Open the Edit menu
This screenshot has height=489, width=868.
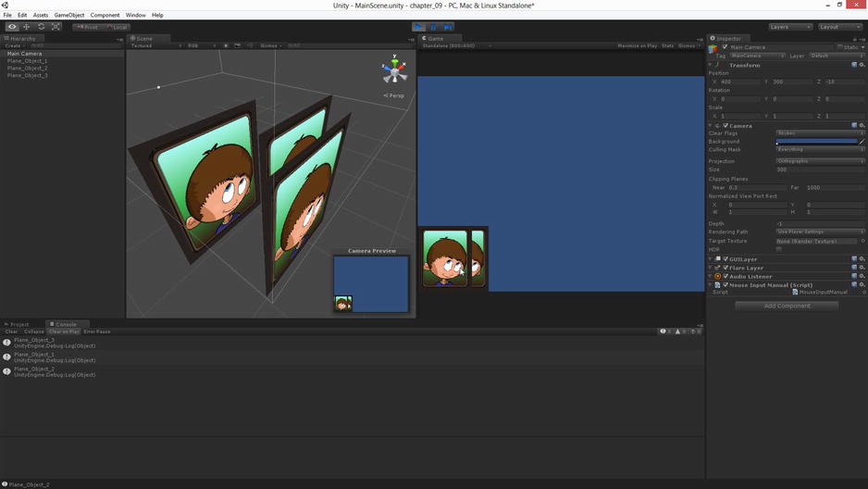tap(22, 15)
